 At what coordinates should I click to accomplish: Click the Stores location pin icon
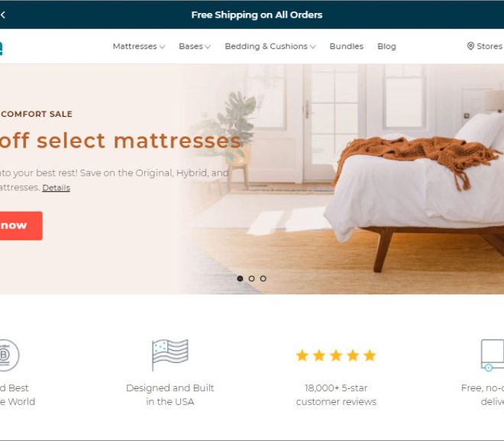pyautogui.click(x=470, y=46)
